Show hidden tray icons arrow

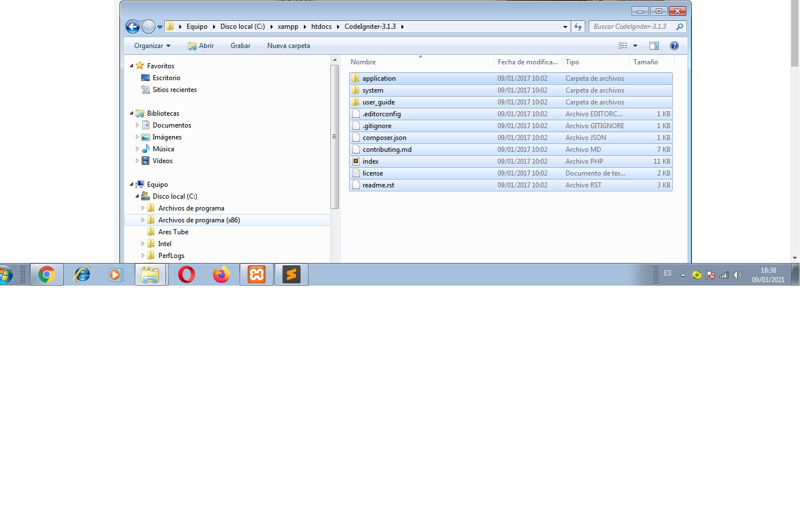pos(683,275)
